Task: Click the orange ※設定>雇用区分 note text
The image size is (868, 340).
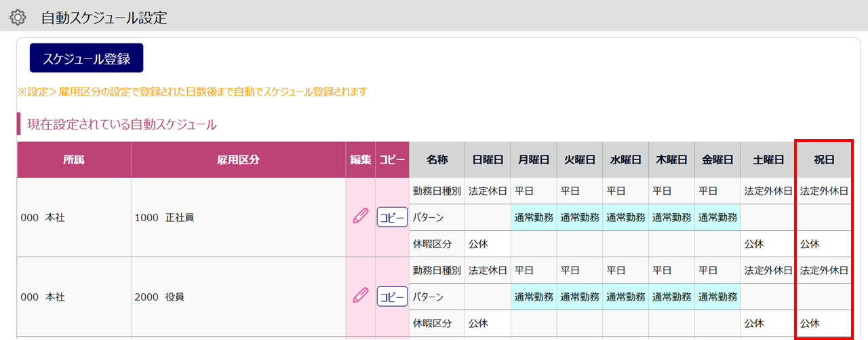Action: (192, 92)
